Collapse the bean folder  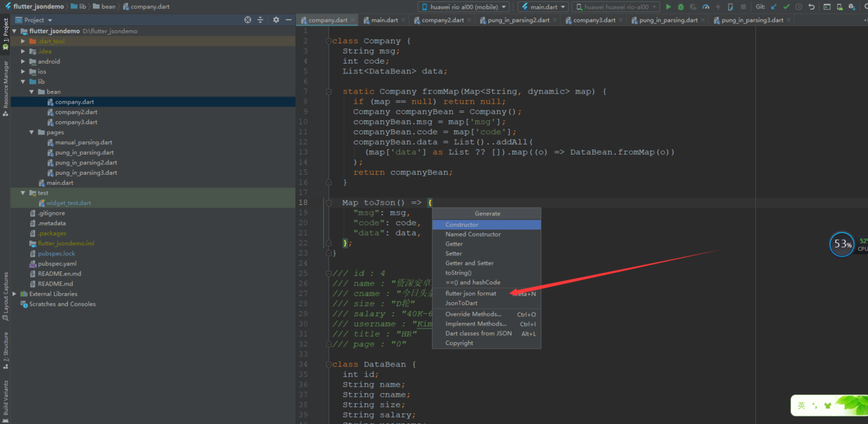tap(31, 92)
